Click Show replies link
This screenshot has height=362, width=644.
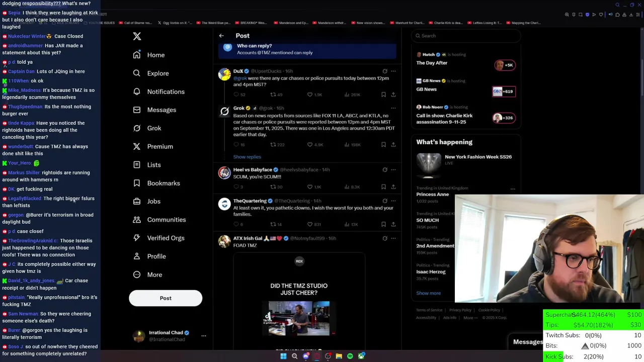click(247, 157)
